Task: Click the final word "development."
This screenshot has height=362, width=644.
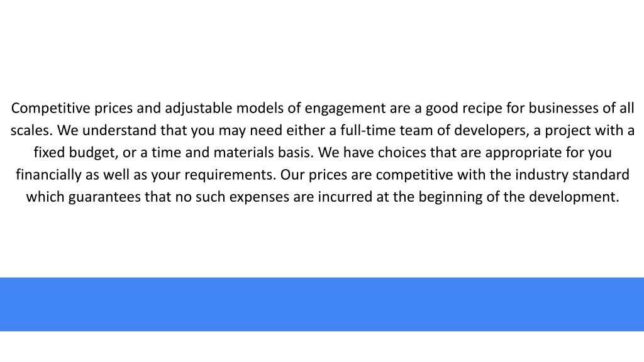Action: [x=574, y=197]
